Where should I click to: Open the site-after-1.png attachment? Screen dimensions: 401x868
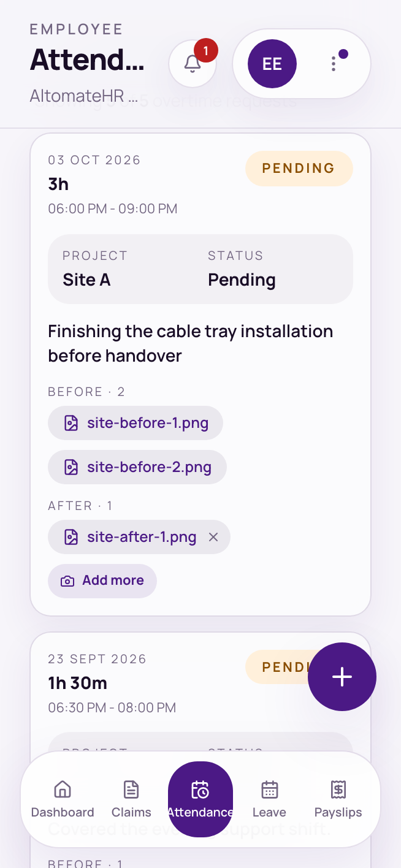(132, 537)
